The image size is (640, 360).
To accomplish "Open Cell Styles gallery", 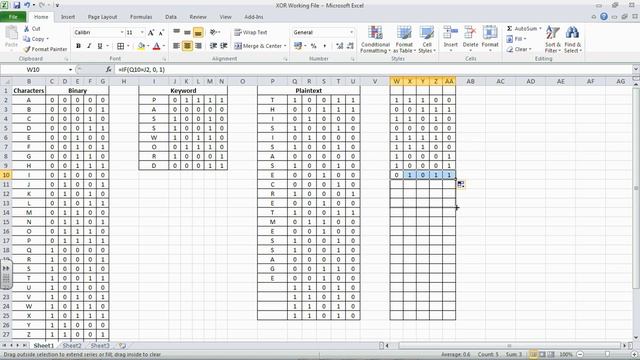I will tap(427, 39).
